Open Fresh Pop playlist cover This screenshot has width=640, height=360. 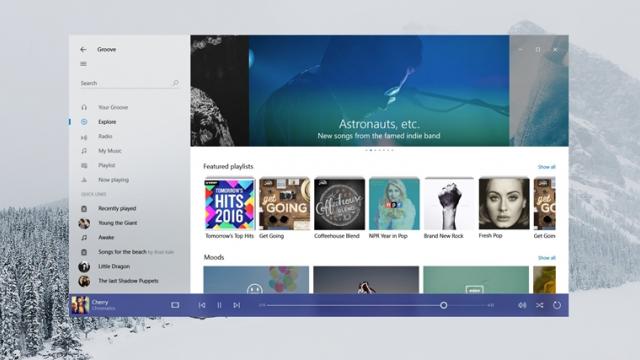click(x=504, y=204)
